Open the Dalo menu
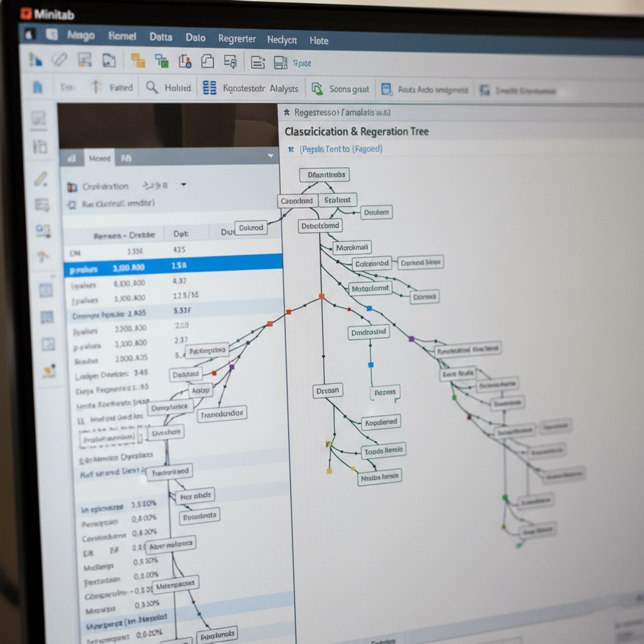Screen dimensions: 644x644 [x=196, y=38]
